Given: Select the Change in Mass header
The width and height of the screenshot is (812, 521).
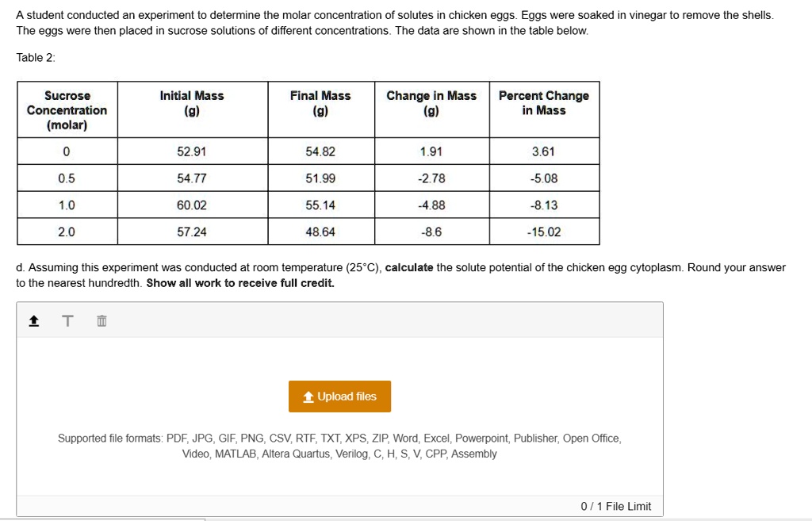Looking at the screenshot, I should point(431,102).
